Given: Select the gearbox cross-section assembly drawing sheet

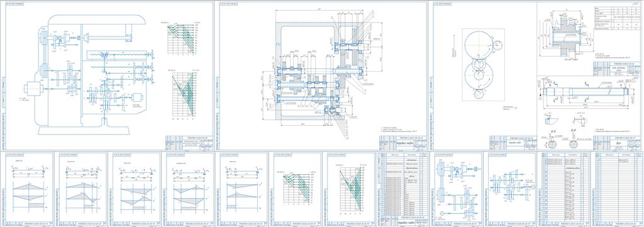Looking at the screenshot, I should pos(322,75).
